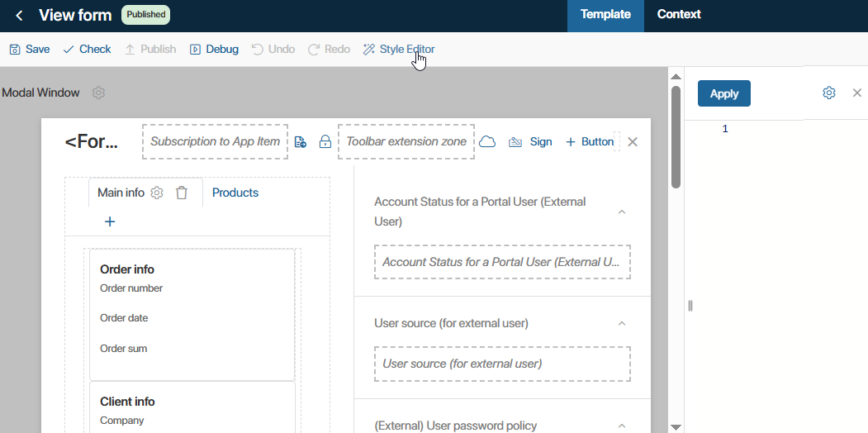The image size is (868, 433).
Task: Click the scrollbar down arrow
Action: [x=676, y=427]
